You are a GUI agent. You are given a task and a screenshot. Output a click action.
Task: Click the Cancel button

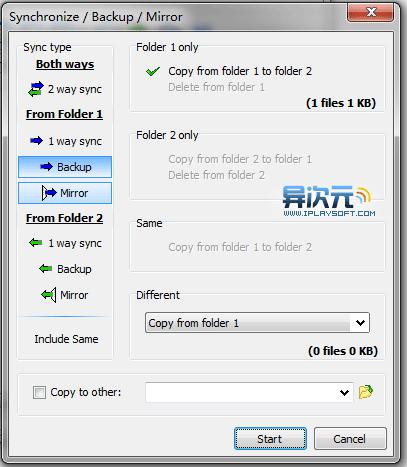tap(350, 439)
